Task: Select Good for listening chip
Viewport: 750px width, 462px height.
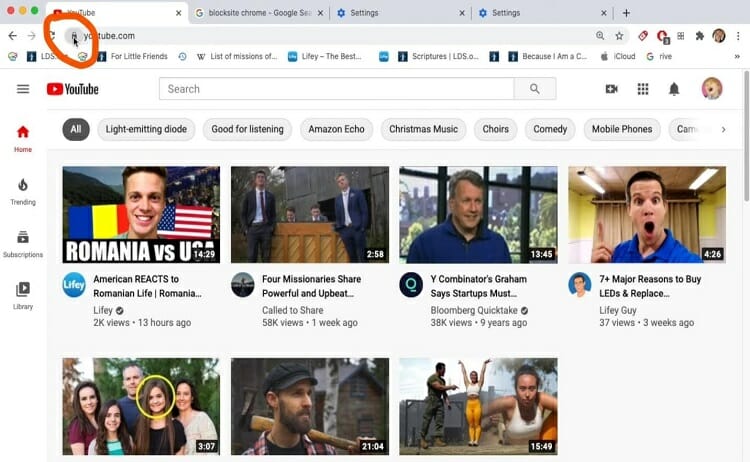Action: pos(247,129)
